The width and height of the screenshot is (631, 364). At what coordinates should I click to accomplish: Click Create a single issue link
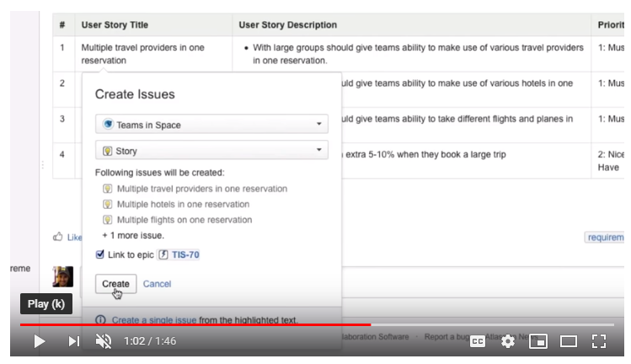pos(154,320)
